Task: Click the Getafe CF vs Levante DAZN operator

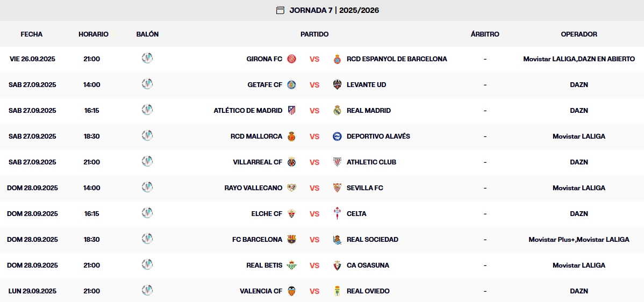Action: pos(579,85)
